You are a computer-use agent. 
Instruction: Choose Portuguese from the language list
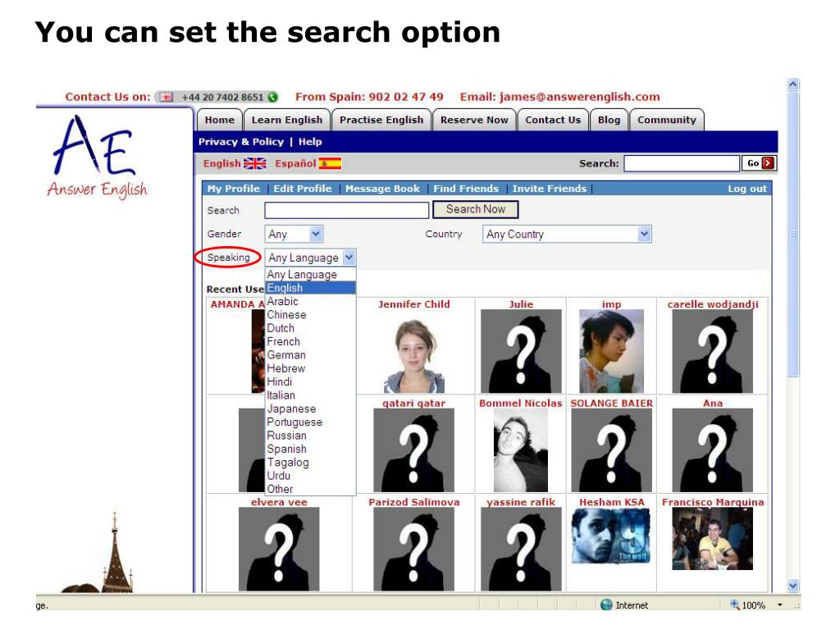click(x=311, y=422)
